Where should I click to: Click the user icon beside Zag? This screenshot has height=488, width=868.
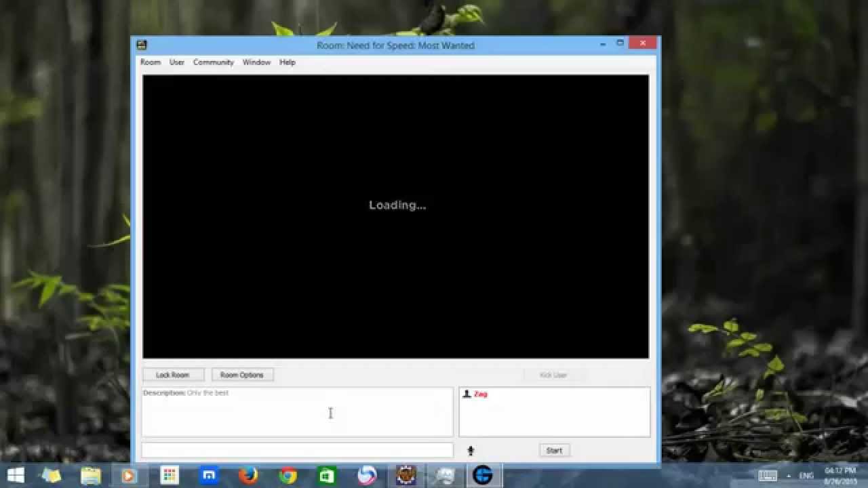pos(467,394)
